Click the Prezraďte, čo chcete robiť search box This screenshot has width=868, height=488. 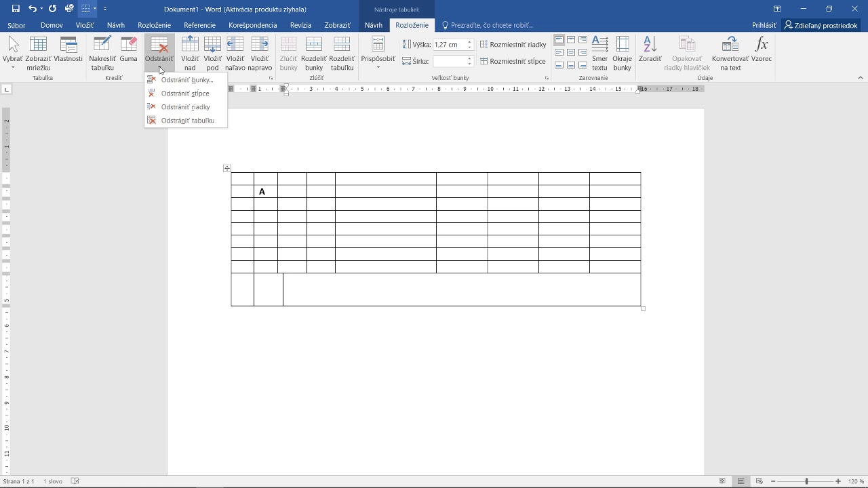point(488,25)
